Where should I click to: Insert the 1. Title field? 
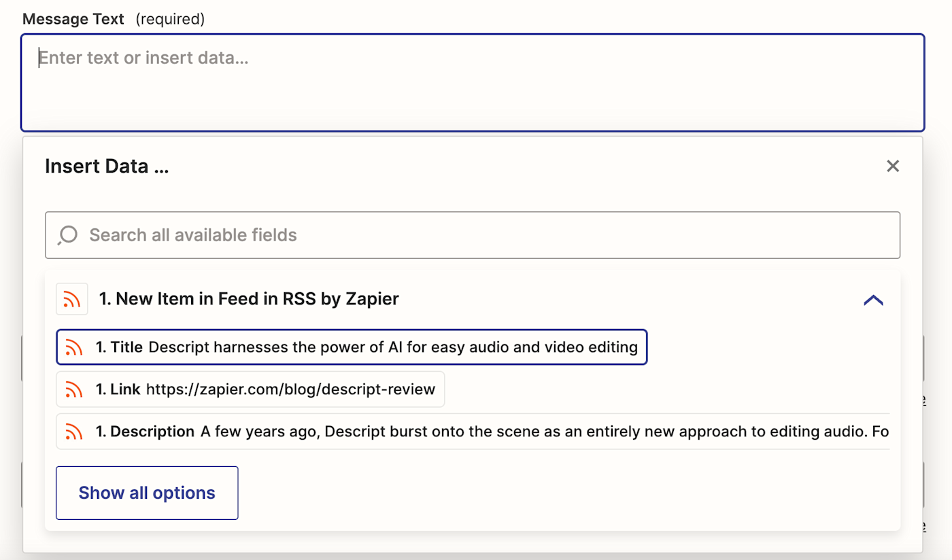click(352, 347)
